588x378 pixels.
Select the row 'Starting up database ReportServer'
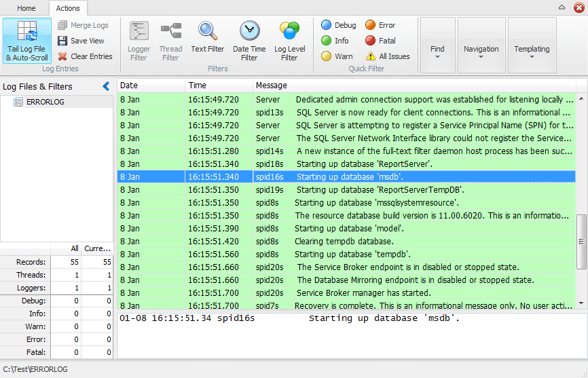pyautogui.click(x=346, y=164)
